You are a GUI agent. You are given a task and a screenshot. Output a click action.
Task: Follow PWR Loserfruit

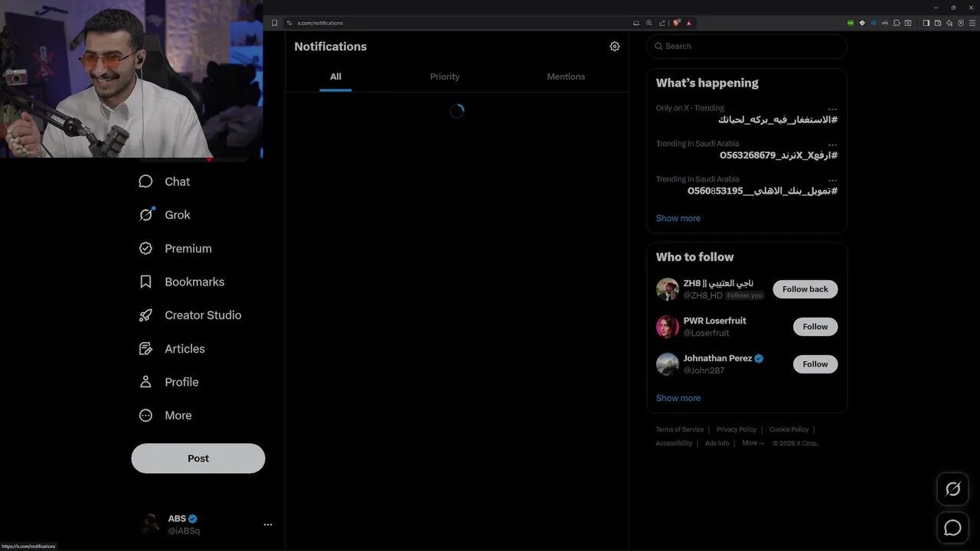pyautogui.click(x=815, y=327)
